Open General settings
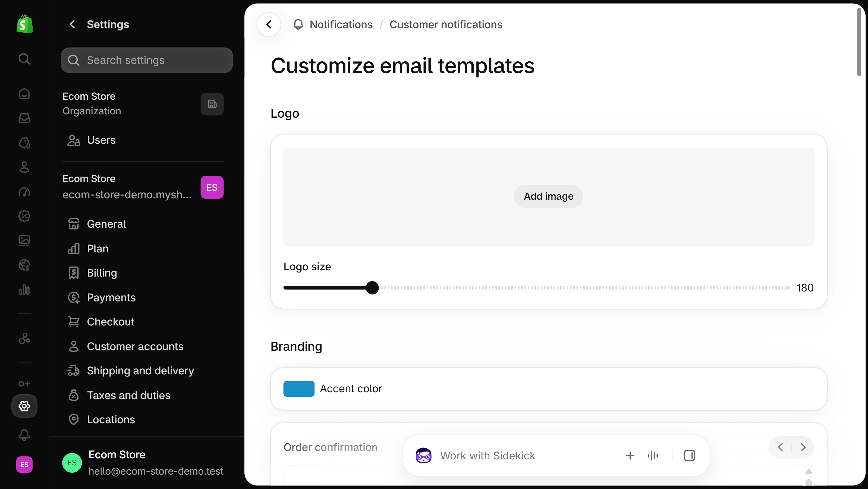Viewport: 868px width, 489px height. pos(143,224)
